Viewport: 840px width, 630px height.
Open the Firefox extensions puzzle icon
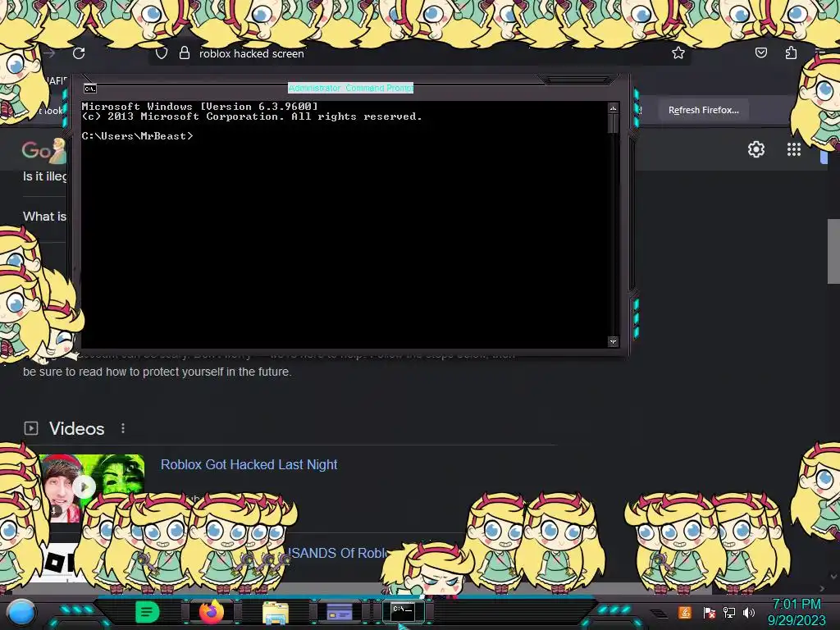791,52
